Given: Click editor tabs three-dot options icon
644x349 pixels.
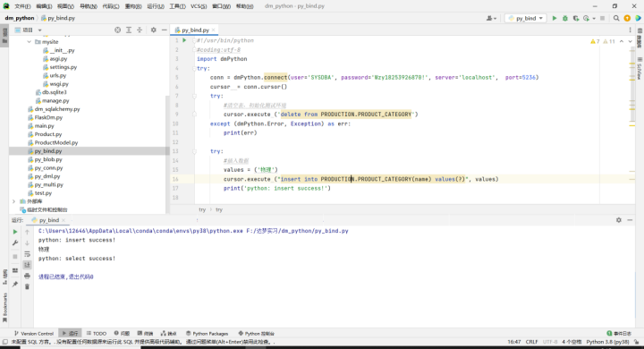Looking at the screenshot, I should (630, 30).
